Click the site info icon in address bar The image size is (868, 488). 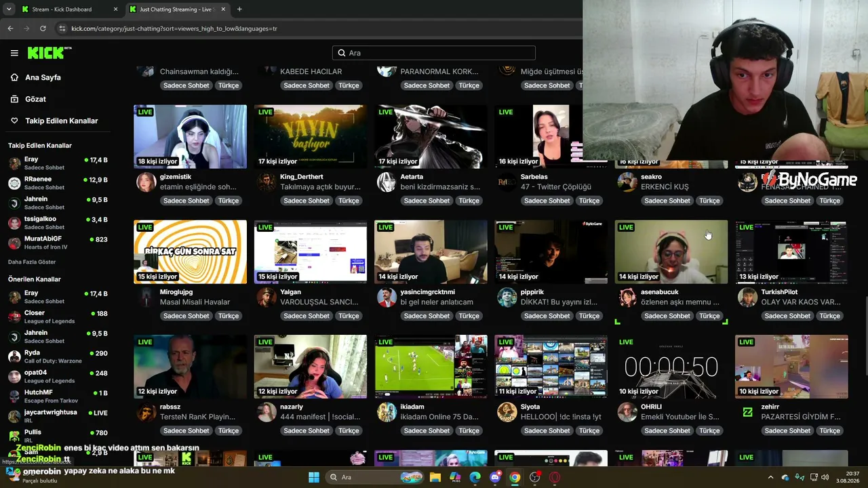click(x=62, y=28)
